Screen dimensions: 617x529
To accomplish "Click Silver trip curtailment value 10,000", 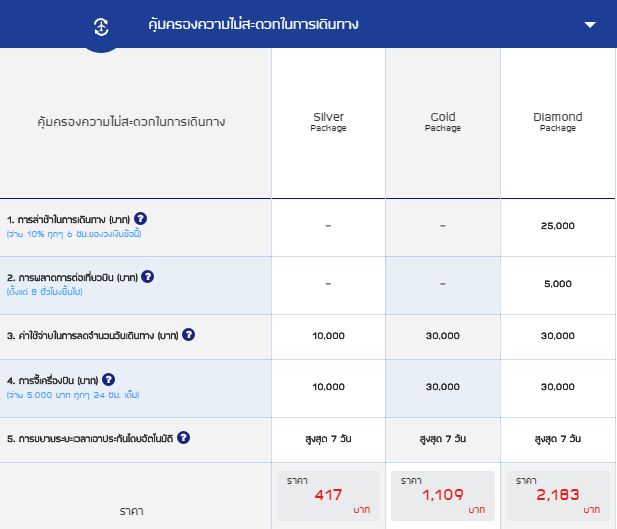I will coord(328,336).
